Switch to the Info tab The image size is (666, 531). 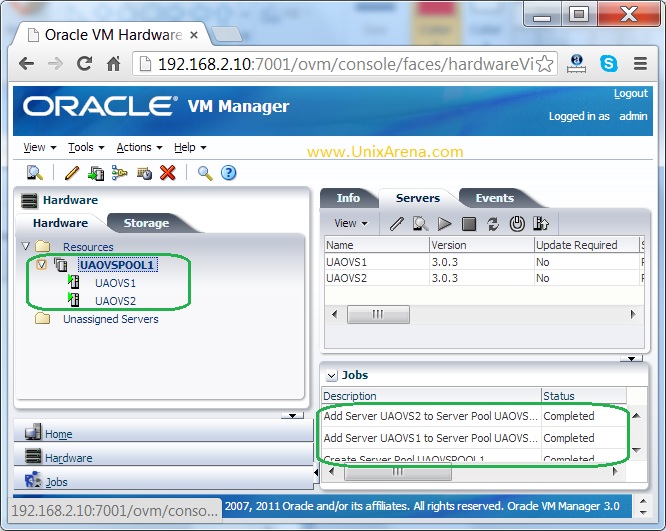[x=348, y=198]
